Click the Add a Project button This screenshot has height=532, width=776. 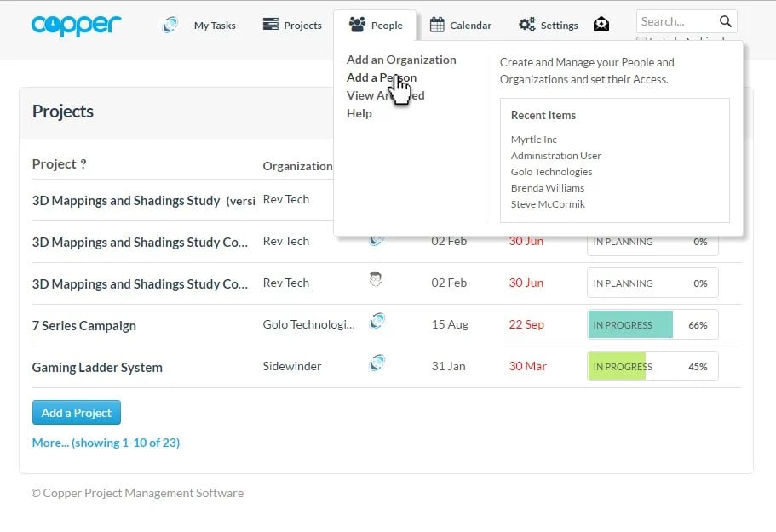[77, 413]
